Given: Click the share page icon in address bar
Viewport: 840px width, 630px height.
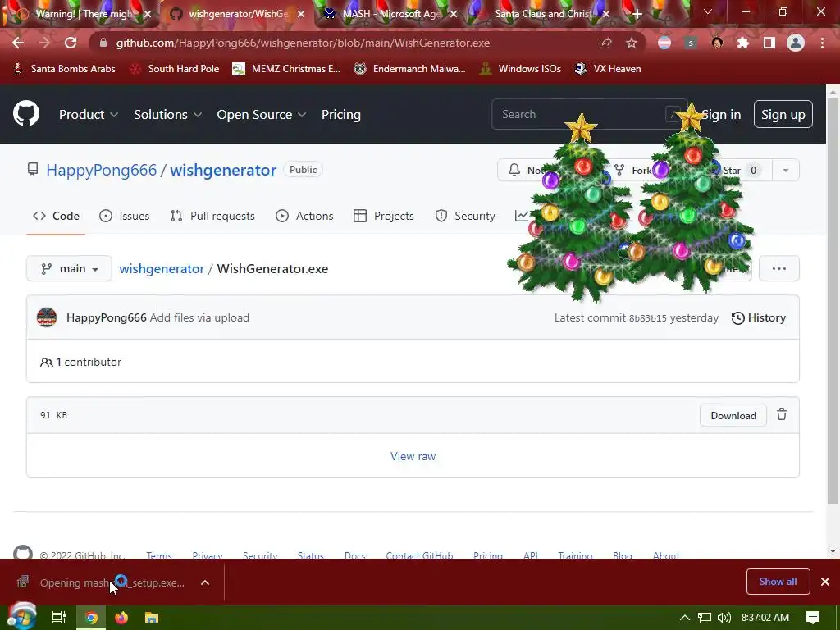Looking at the screenshot, I should (x=605, y=43).
